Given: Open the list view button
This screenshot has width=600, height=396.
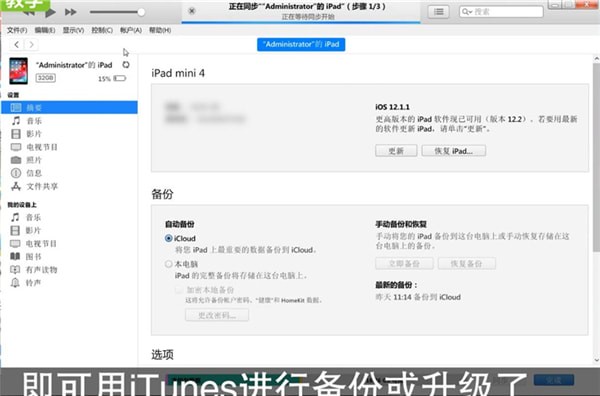Looking at the screenshot, I should click(439, 12).
